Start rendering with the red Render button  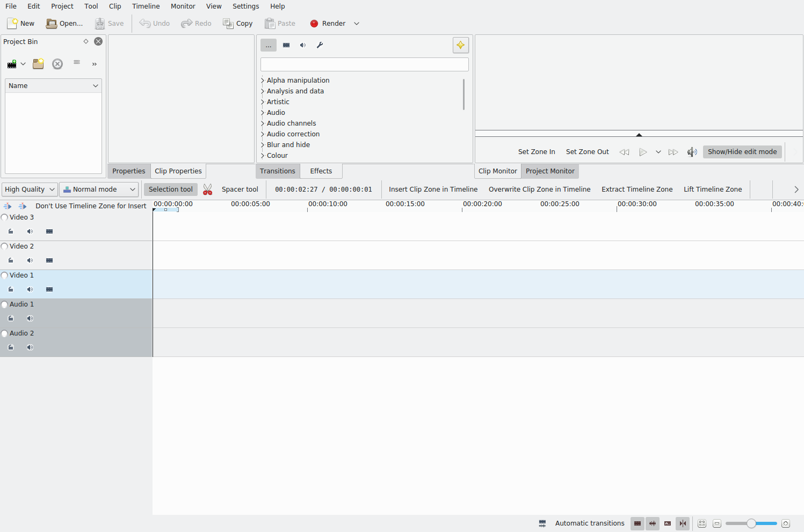[x=328, y=23]
